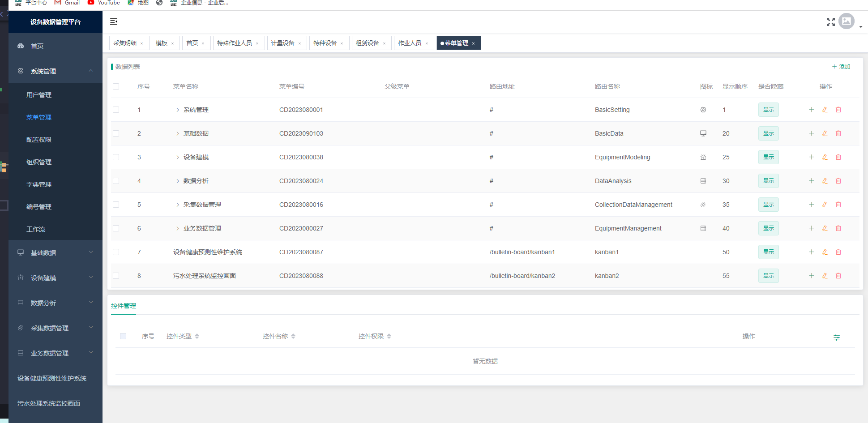Viewport: 868px width, 423px height.
Task: Open the user avatar menu
Action: coord(847,21)
